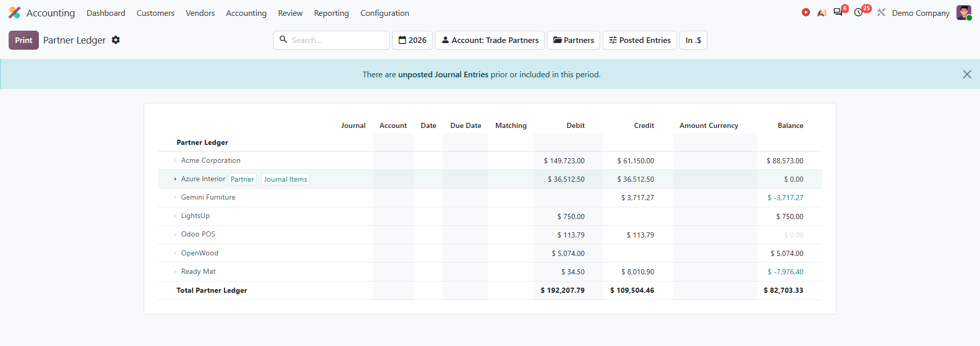Open the Review menu
The width and height of the screenshot is (980, 346).
(290, 13)
